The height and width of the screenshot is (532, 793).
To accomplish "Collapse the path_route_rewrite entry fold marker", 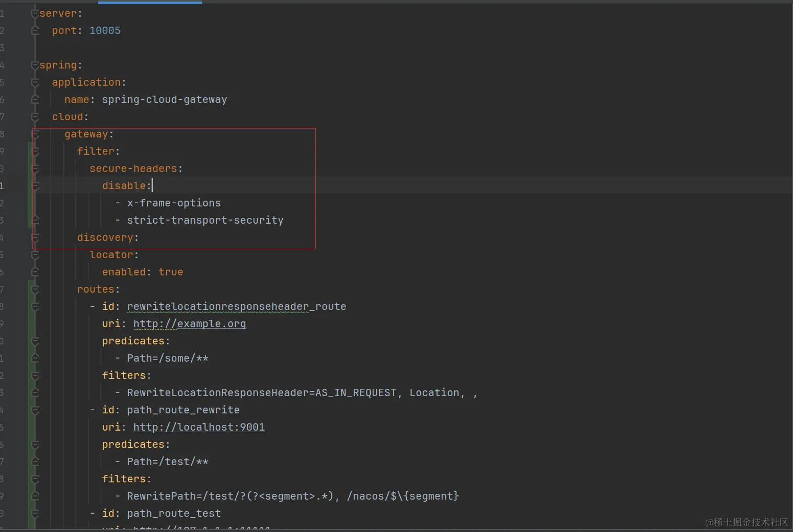I will (35, 410).
